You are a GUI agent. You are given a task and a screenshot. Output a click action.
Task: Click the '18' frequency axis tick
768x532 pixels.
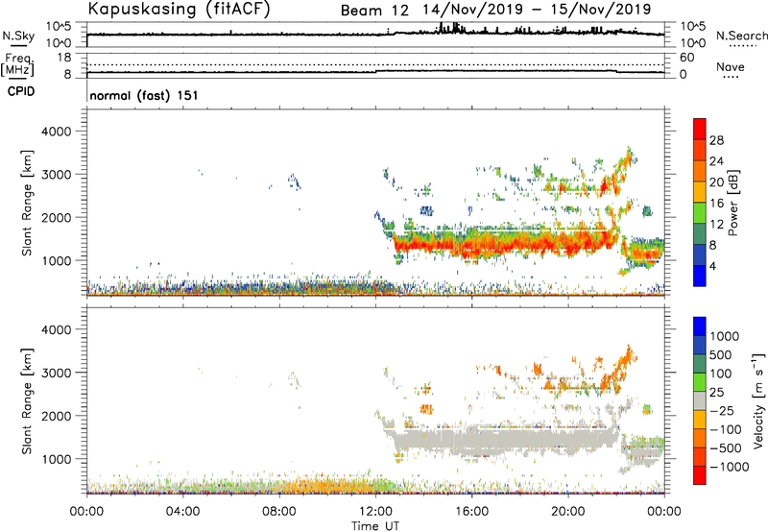[64, 58]
